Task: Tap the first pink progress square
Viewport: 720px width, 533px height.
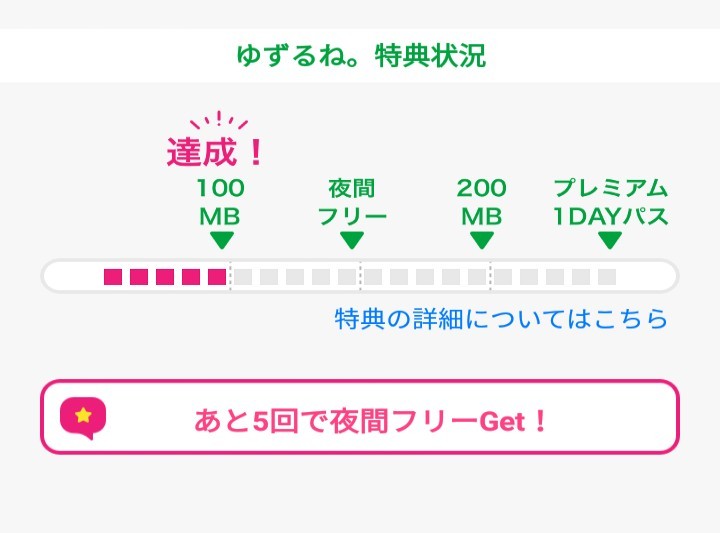Action: [x=113, y=276]
